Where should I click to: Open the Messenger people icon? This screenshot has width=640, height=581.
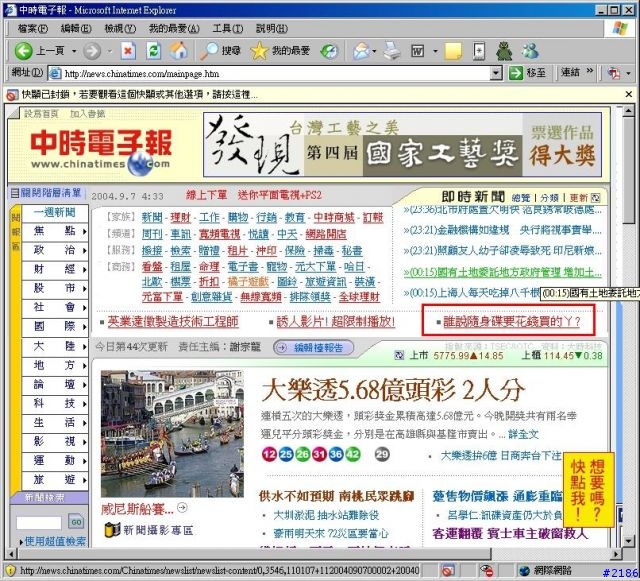530,51
